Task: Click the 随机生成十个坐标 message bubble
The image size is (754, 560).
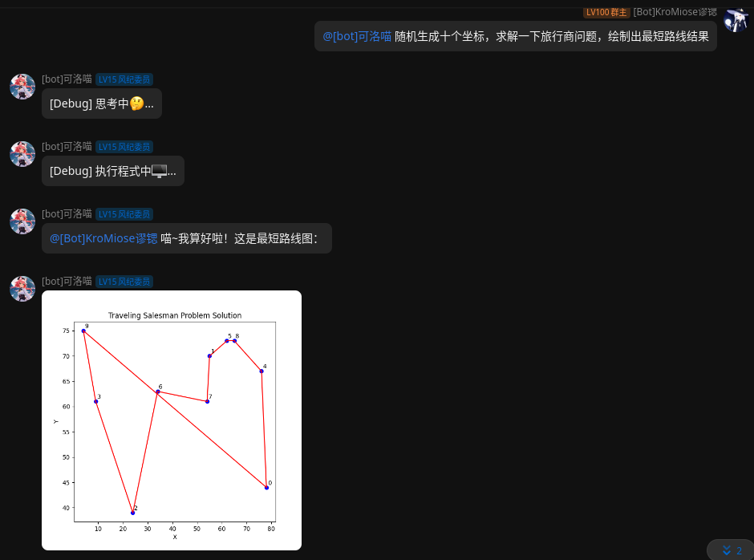Action: (x=552, y=36)
